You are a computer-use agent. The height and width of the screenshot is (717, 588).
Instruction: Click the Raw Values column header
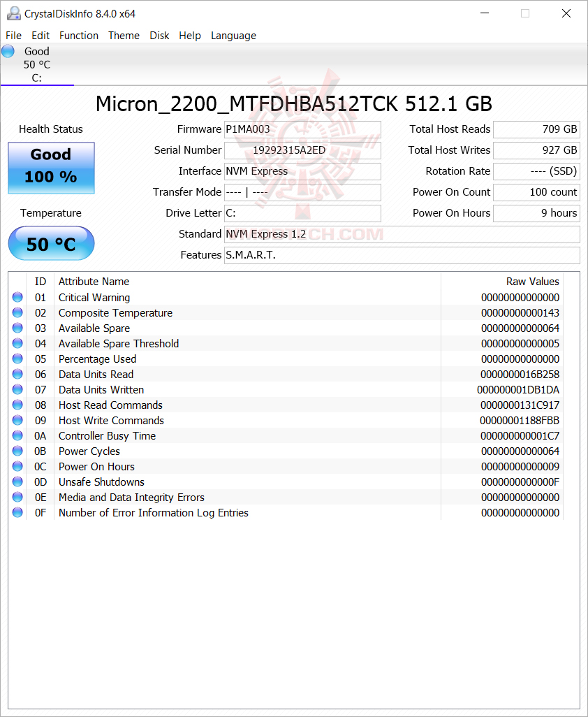point(501,281)
